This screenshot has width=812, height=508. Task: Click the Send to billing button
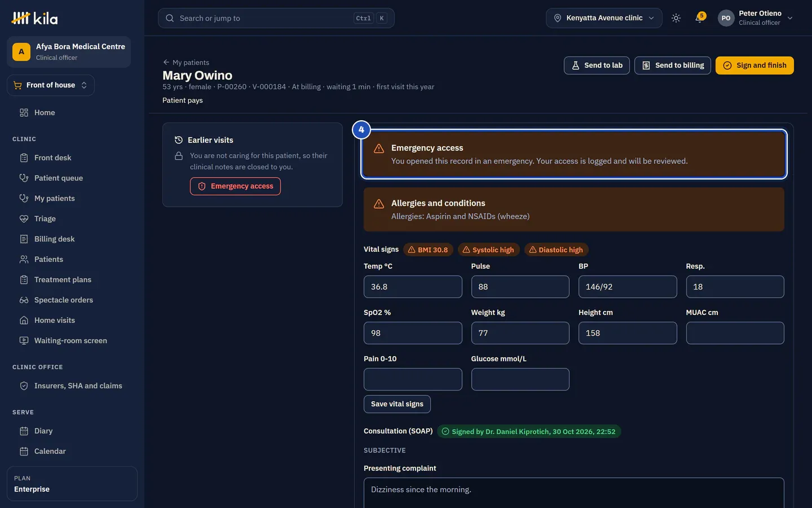pos(673,65)
